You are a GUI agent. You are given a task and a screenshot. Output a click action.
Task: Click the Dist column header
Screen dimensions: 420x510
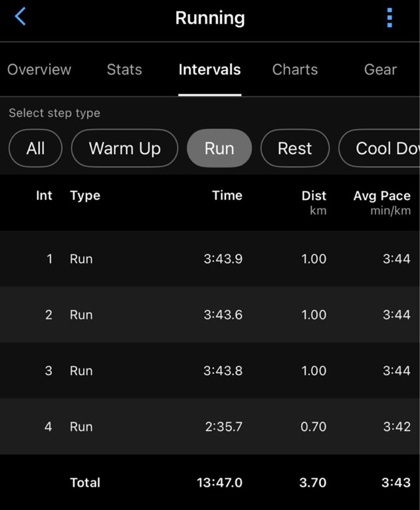point(314,196)
